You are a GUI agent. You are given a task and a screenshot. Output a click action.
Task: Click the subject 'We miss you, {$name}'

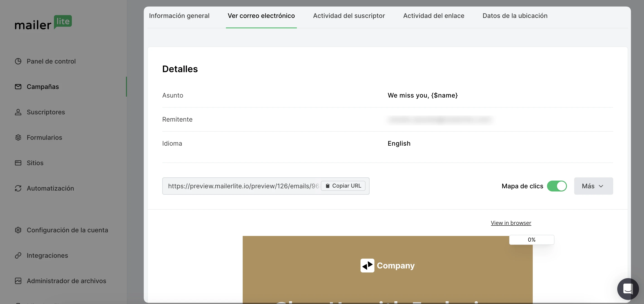(423, 95)
